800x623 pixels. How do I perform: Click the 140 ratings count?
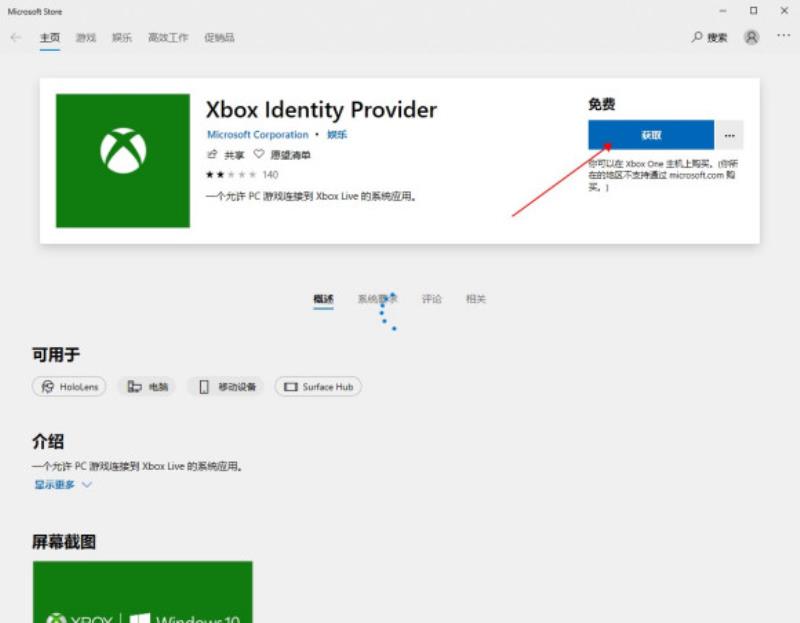click(270, 175)
